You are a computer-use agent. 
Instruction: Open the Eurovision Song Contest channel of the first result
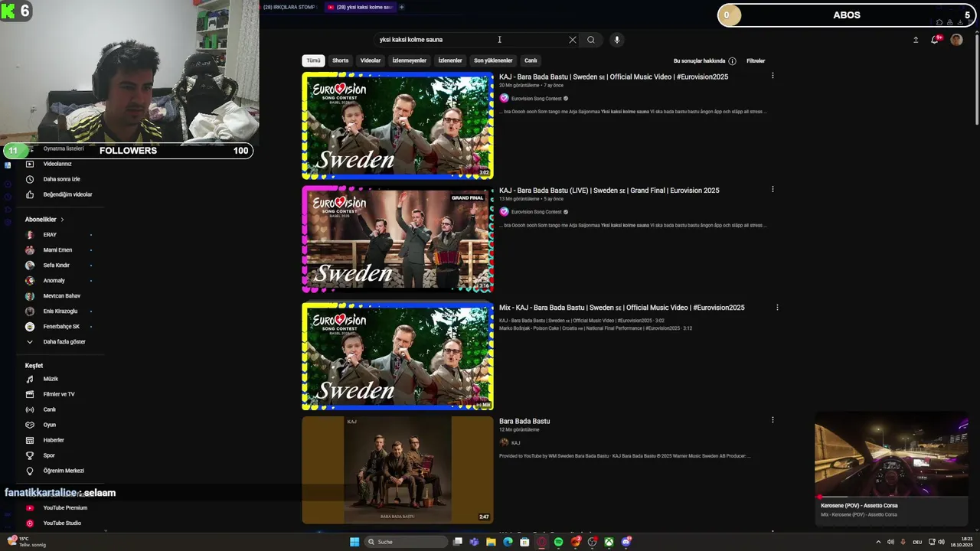(x=536, y=99)
